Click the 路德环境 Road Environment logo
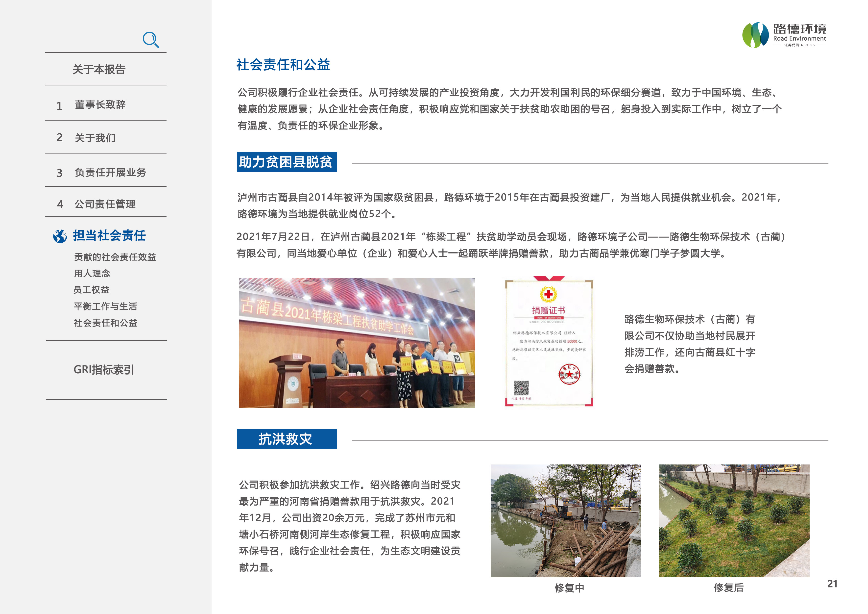868x614 pixels. click(x=784, y=35)
